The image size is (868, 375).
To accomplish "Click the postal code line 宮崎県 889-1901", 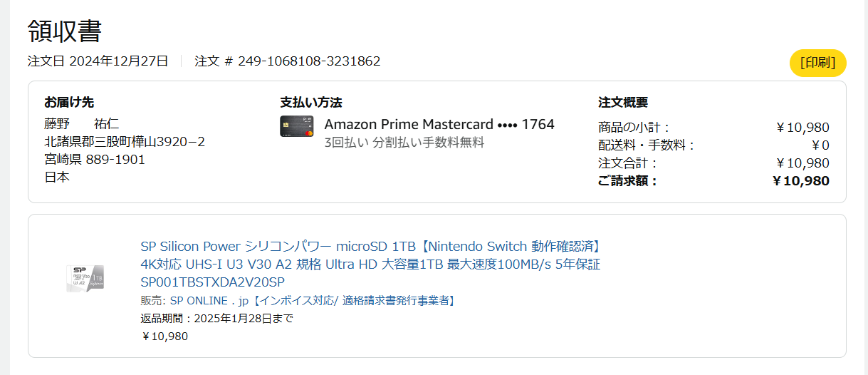I will click(x=95, y=160).
